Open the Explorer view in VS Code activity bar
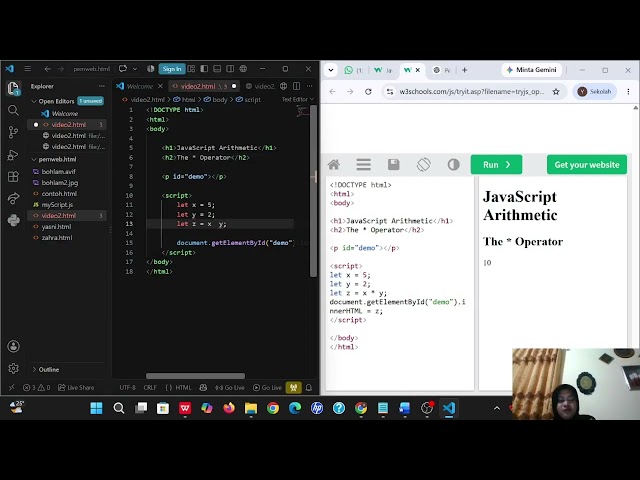 click(x=13, y=88)
